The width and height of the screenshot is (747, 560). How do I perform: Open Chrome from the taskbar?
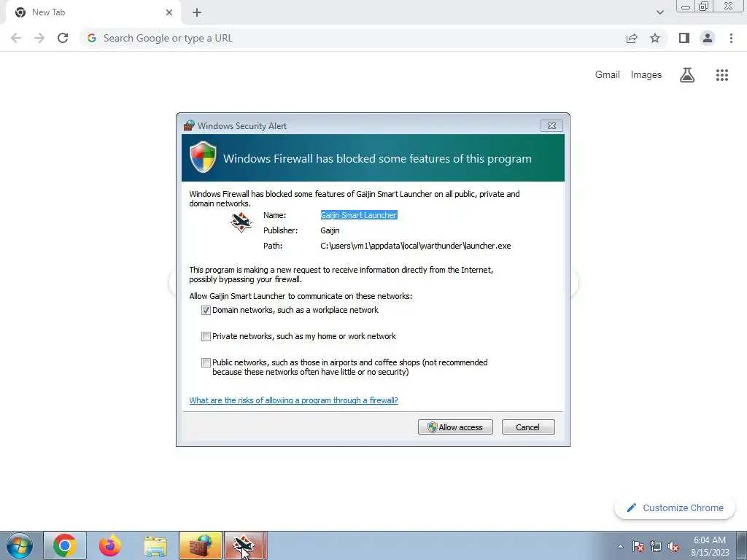tap(65, 545)
